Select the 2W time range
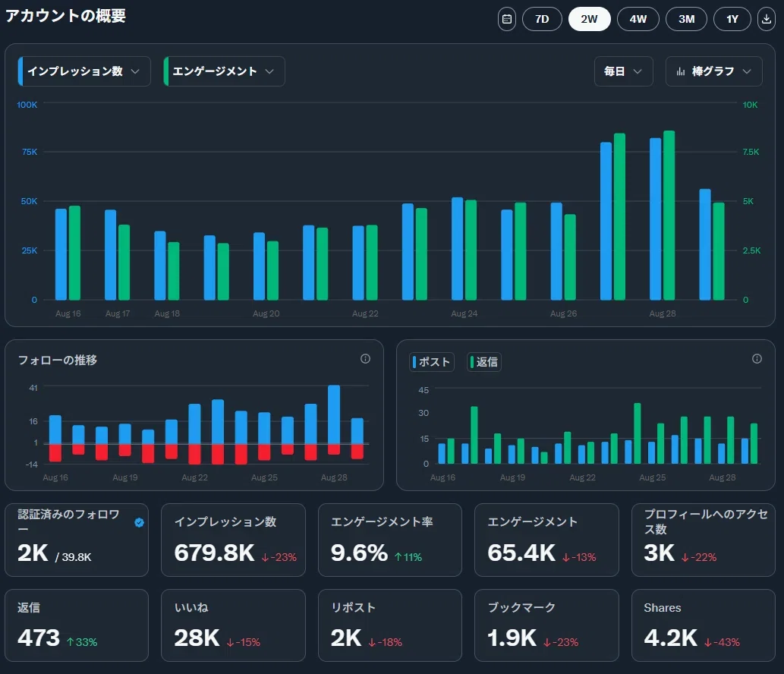 [x=590, y=19]
